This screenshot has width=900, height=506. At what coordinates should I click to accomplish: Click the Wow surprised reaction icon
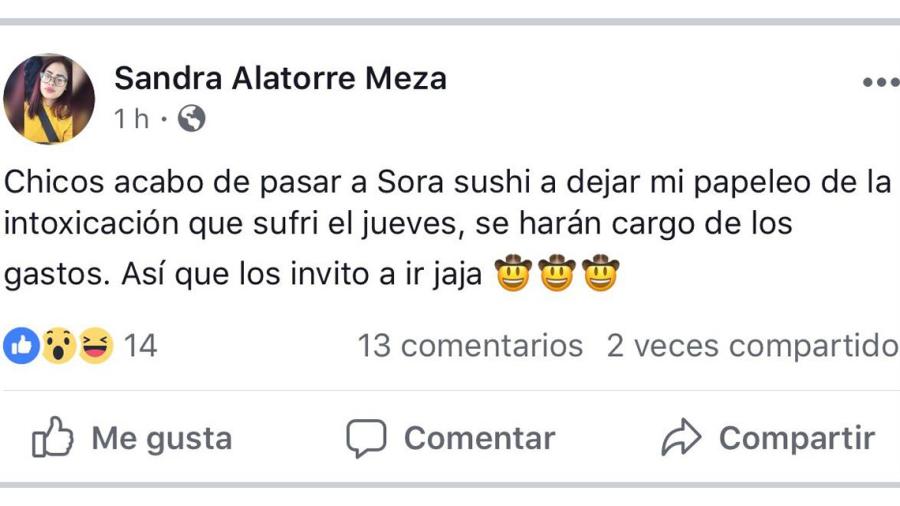[x=58, y=346]
